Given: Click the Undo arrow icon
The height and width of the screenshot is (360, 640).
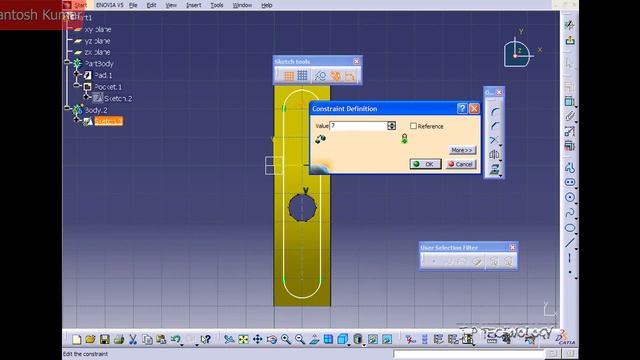Looking at the screenshot, I should point(176,339).
